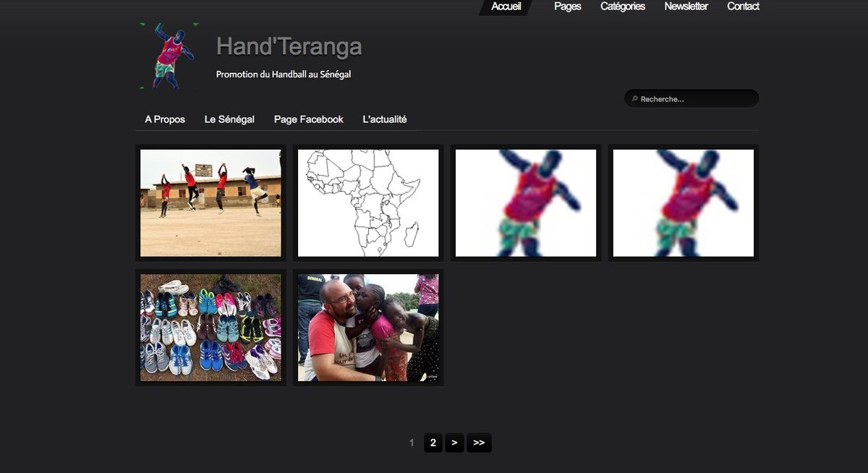Jump to last page '>>' button
Screen dimensions: 868x473
coord(479,443)
